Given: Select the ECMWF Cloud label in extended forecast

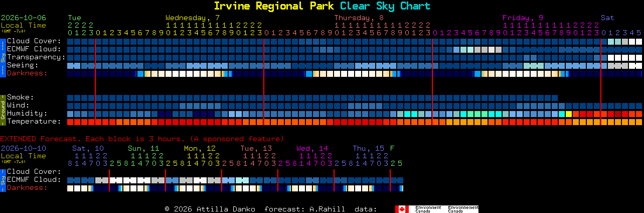Looking at the screenshot, I should click(34, 180).
